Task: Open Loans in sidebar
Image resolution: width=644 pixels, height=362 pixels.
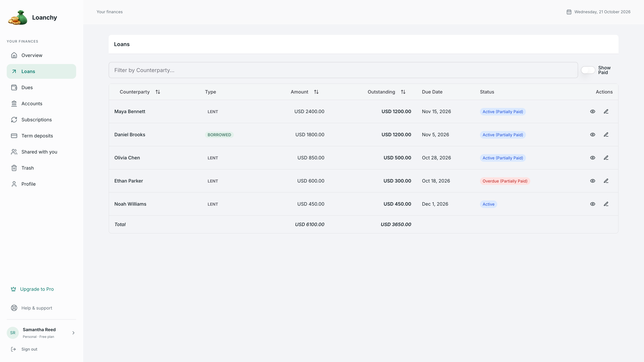Action: click(x=41, y=71)
